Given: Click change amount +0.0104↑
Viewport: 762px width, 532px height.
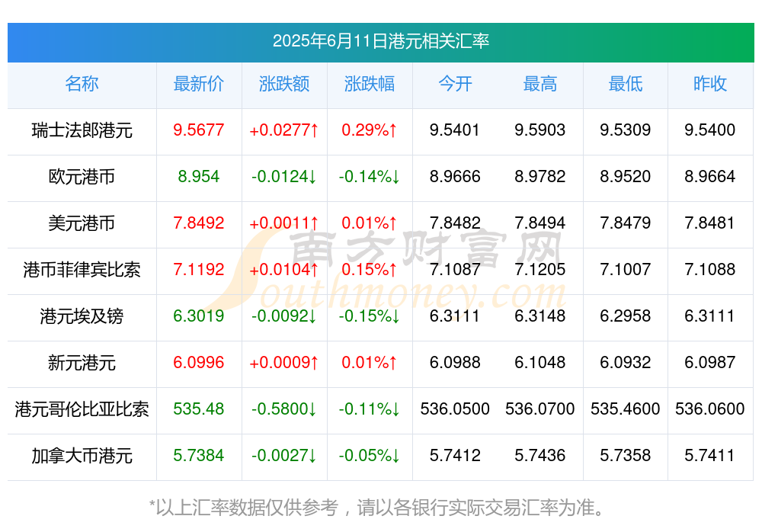Looking at the screenshot, I should [x=284, y=269].
